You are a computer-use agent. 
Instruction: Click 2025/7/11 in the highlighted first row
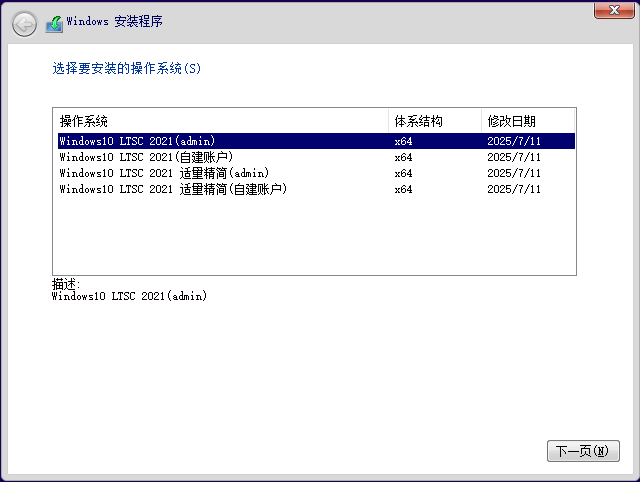[514, 141]
